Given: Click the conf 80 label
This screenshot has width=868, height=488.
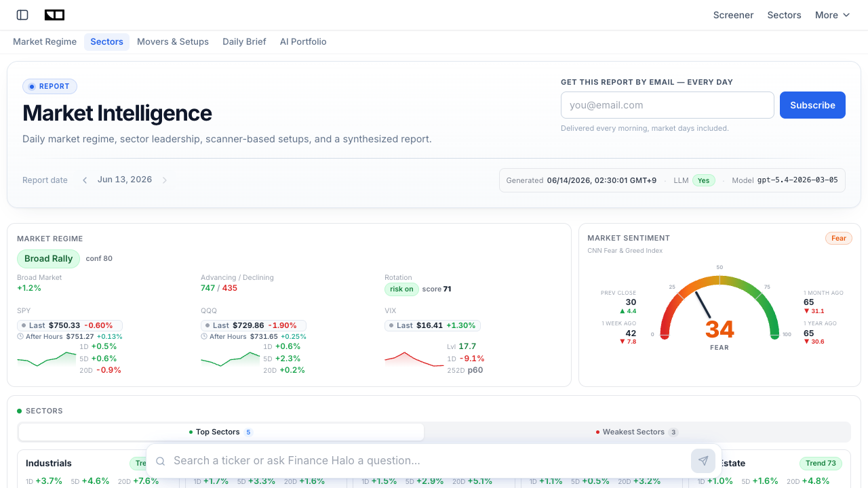Looking at the screenshot, I should pos(99,258).
